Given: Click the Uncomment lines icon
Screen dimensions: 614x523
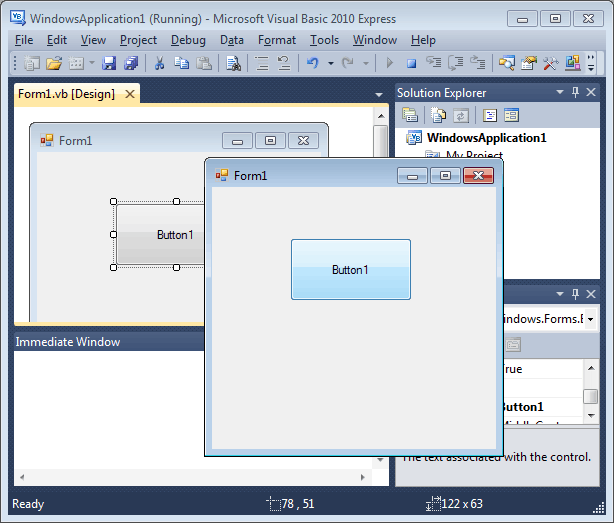Looking at the screenshot, I should coord(284,63).
